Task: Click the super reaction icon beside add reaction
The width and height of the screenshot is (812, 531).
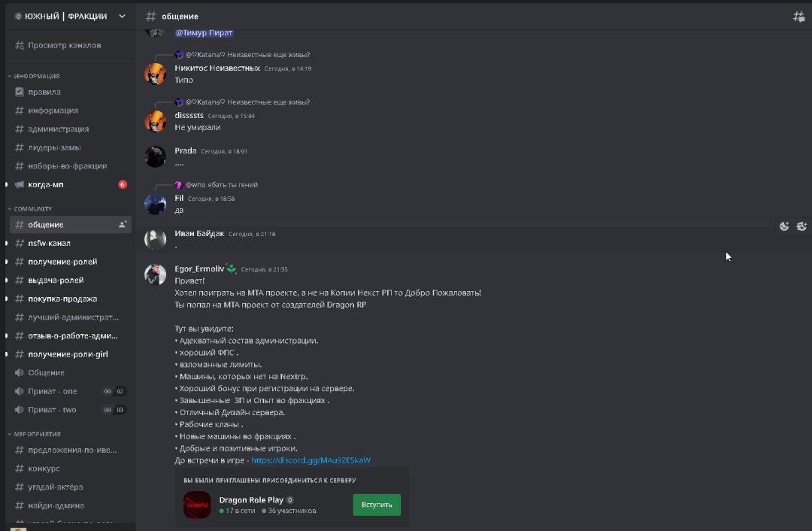Action: 801,226
